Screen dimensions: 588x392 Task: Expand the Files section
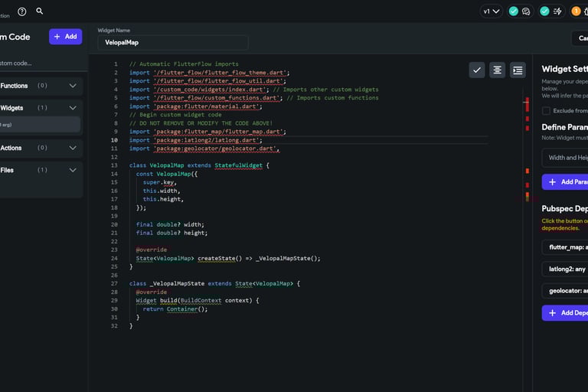[73, 170]
